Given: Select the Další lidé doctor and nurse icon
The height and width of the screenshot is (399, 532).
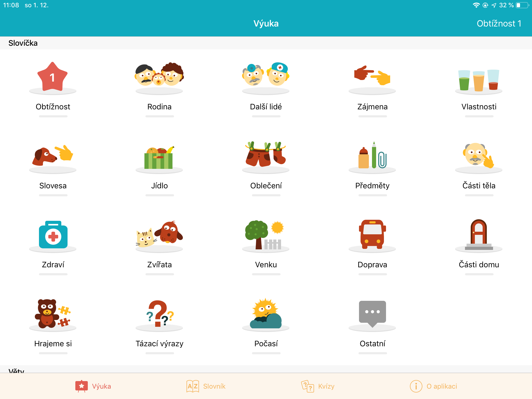Looking at the screenshot, I should point(266,75).
